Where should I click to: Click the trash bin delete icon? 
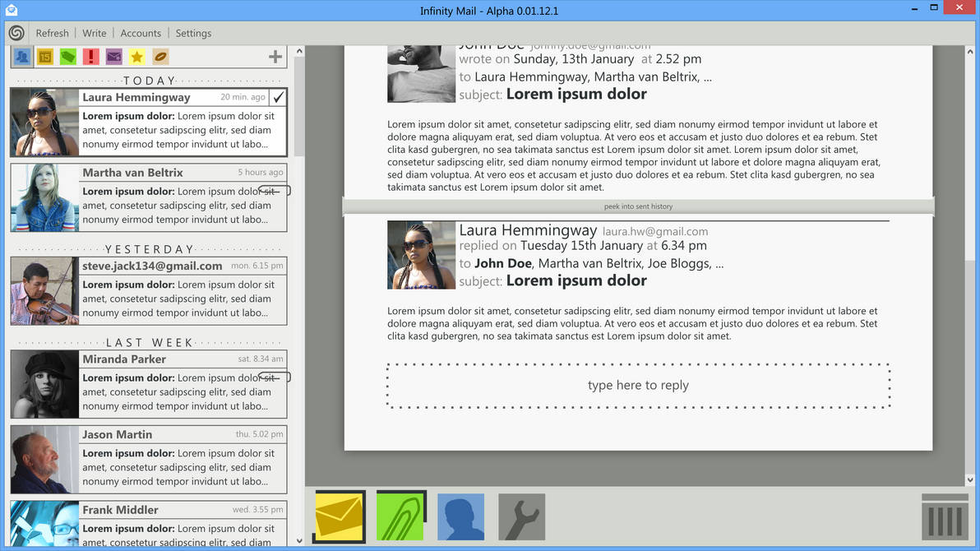pyautogui.click(x=945, y=516)
